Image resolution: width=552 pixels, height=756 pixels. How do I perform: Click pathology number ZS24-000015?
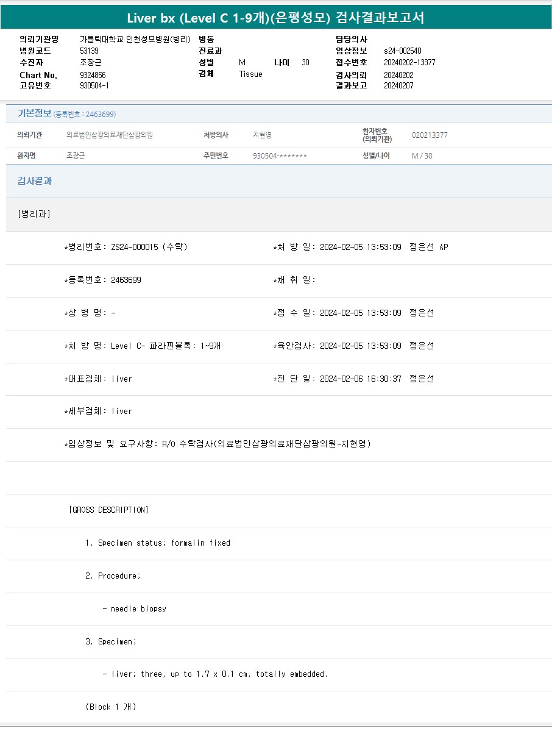pos(134,247)
